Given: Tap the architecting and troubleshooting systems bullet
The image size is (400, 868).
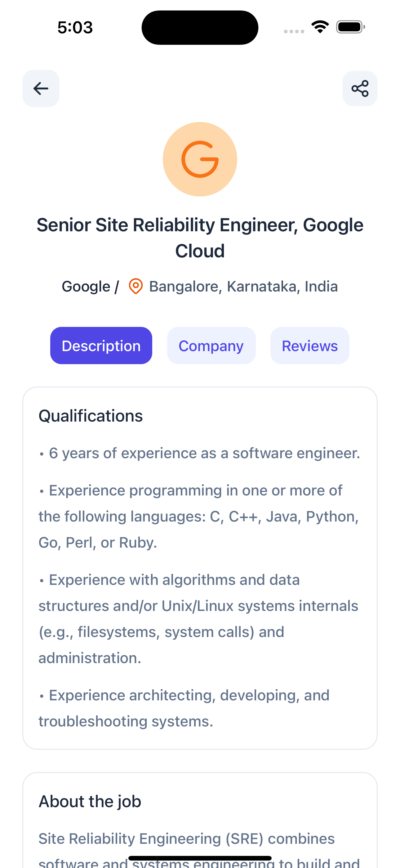Looking at the screenshot, I should (x=184, y=708).
